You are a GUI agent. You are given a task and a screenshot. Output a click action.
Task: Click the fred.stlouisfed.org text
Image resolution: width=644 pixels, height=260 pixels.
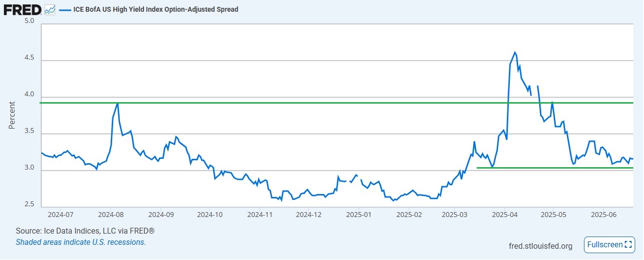(541, 246)
